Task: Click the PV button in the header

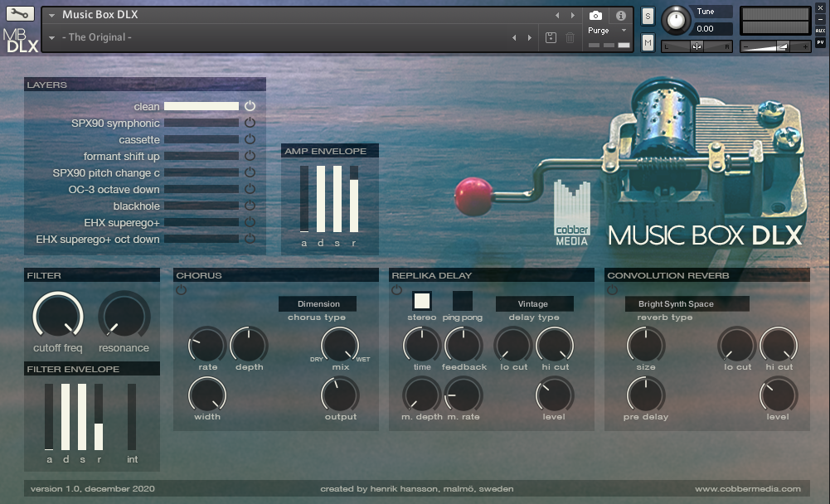Action: pyautogui.click(x=820, y=42)
